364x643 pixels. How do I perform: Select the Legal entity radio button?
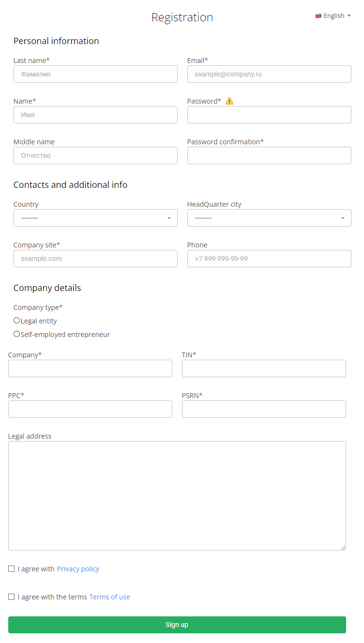(17, 321)
